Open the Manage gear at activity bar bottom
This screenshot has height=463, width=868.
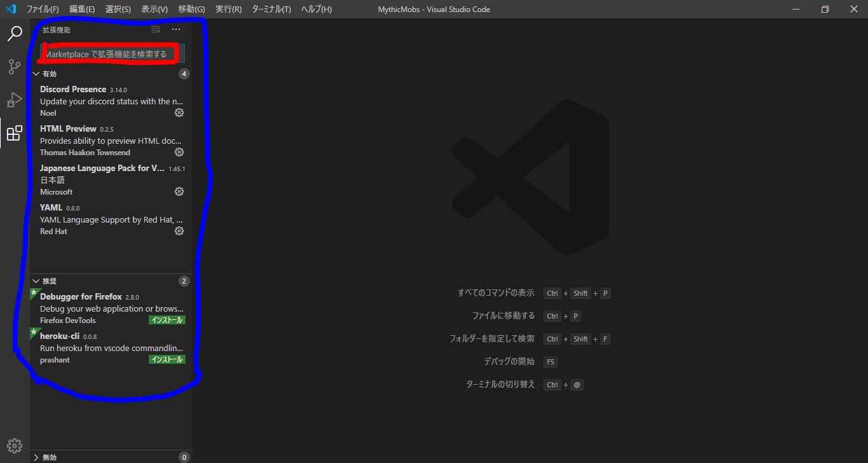pyautogui.click(x=15, y=446)
